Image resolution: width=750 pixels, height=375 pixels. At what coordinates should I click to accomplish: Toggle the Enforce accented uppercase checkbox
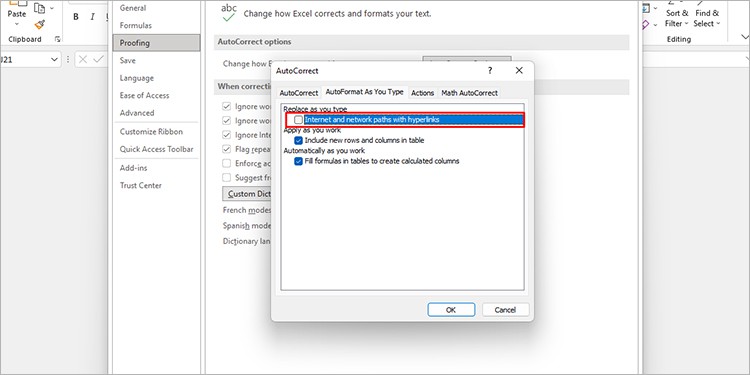coord(226,164)
